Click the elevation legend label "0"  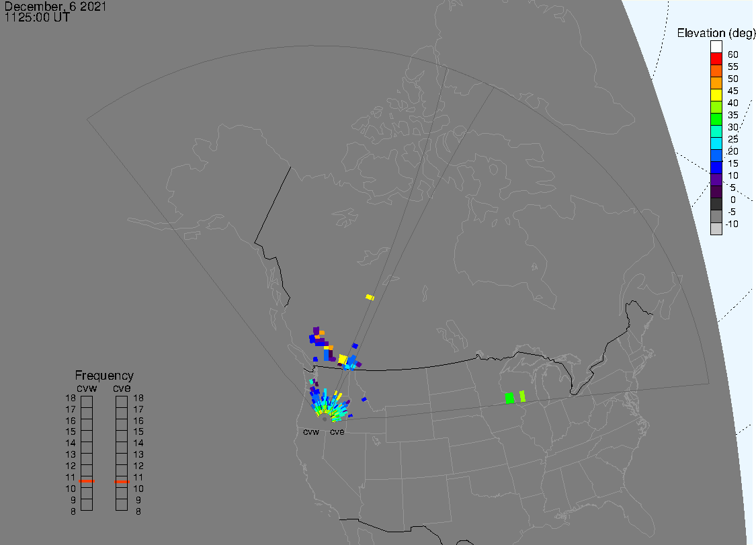733,200
